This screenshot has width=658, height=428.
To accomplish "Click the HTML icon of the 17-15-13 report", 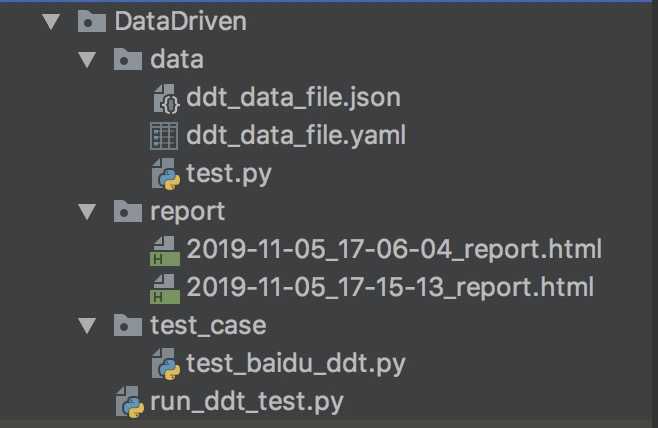I will 164,288.
